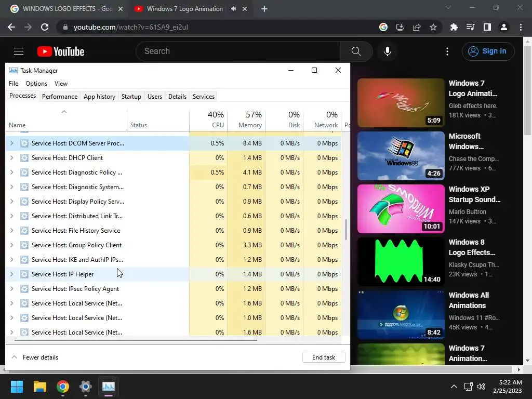This screenshot has width=532, height=399.
Task: Open Task Manager Options menu
Action: 36,84
